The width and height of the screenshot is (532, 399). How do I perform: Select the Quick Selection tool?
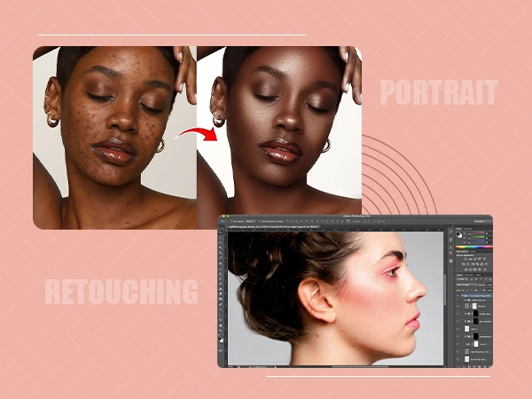221,247
